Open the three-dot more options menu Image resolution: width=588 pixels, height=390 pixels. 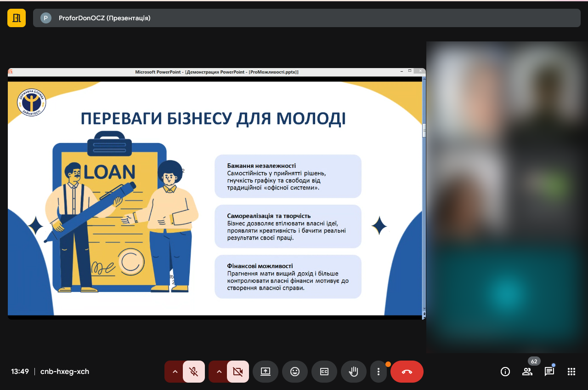coord(379,372)
